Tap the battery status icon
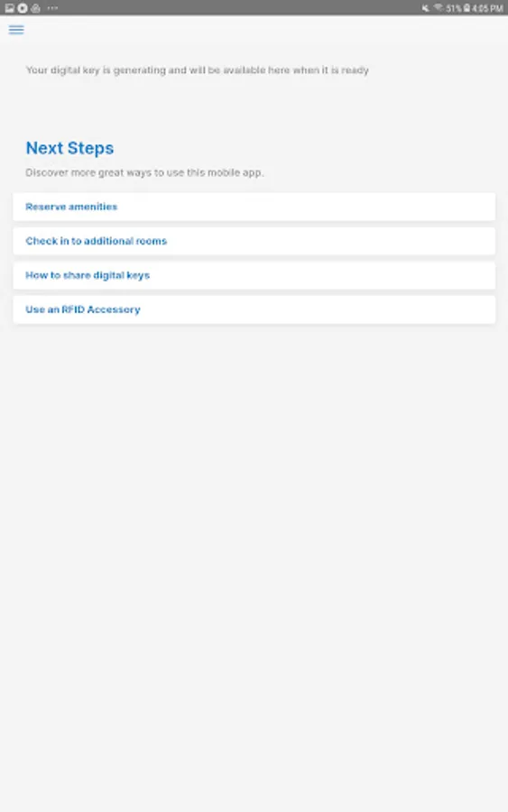 pos(466,8)
